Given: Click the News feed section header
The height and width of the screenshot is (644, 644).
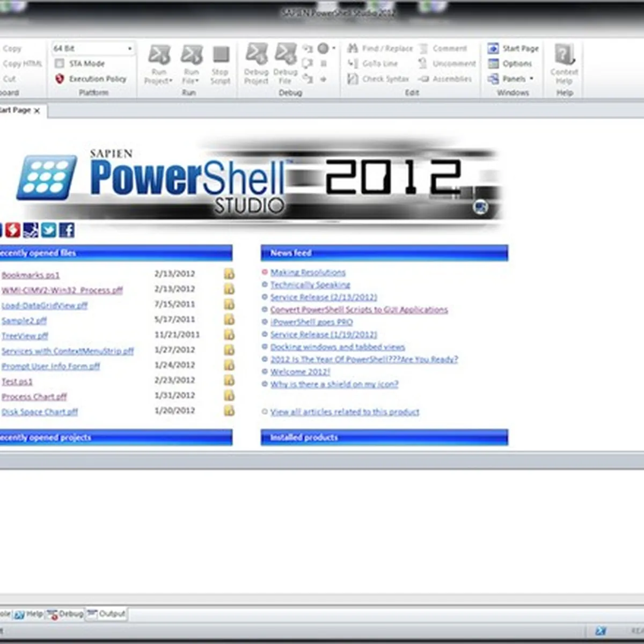Looking at the screenshot, I should point(384,253).
